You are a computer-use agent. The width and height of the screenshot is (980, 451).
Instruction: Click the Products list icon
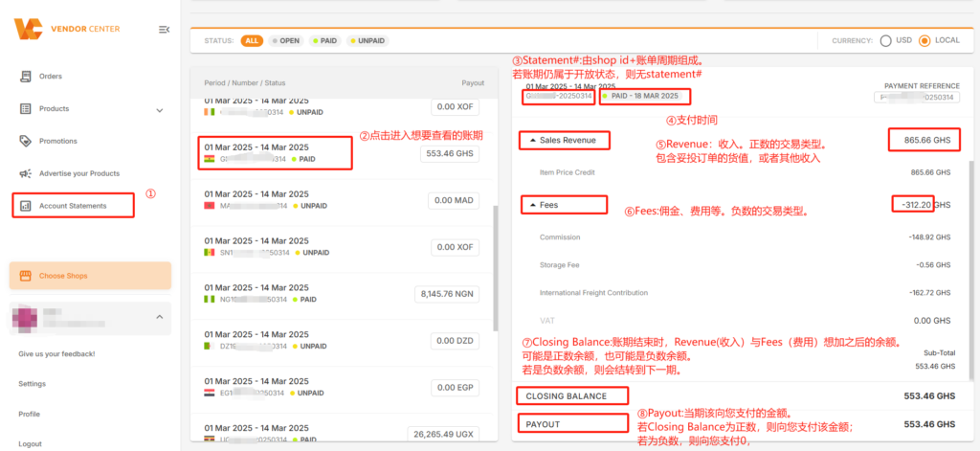(26, 109)
